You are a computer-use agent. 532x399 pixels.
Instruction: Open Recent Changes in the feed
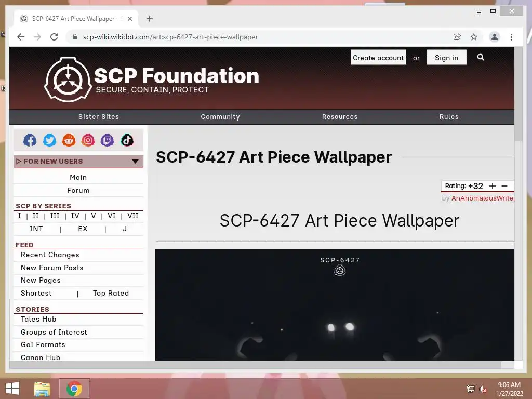click(50, 255)
